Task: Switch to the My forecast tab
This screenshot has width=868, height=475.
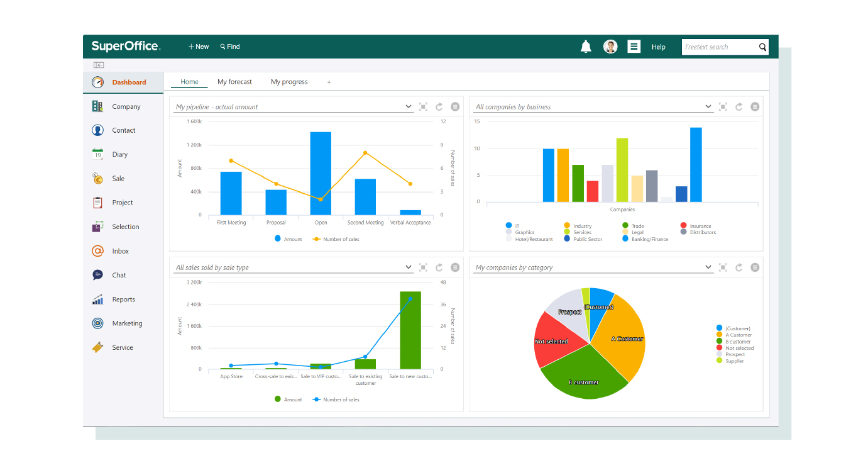Action: [234, 82]
